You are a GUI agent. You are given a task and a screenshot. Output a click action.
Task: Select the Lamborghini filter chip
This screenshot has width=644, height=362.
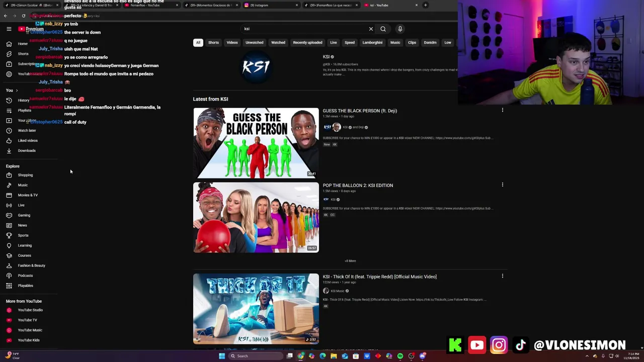click(x=372, y=43)
